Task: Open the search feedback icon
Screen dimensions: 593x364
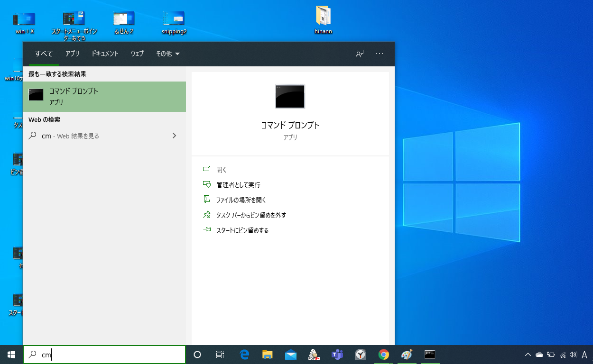Action: tap(360, 54)
